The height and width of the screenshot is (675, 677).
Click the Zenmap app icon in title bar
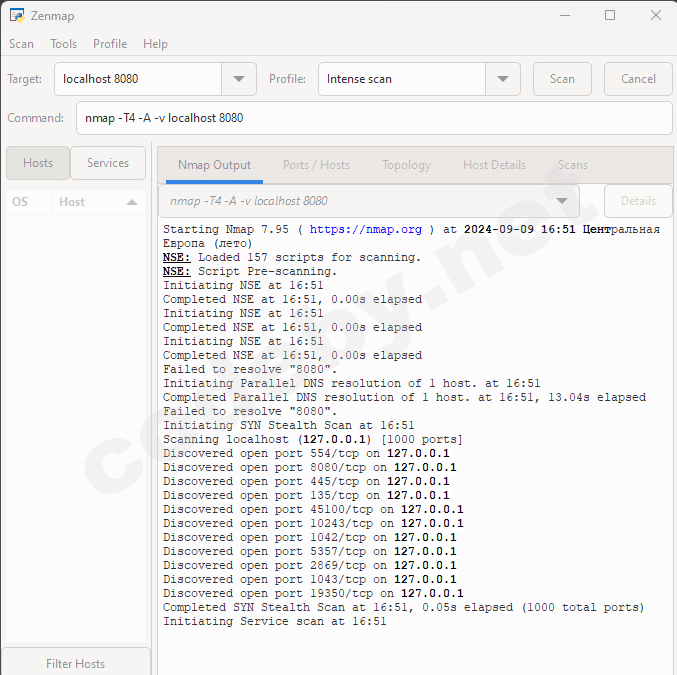coord(16,16)
